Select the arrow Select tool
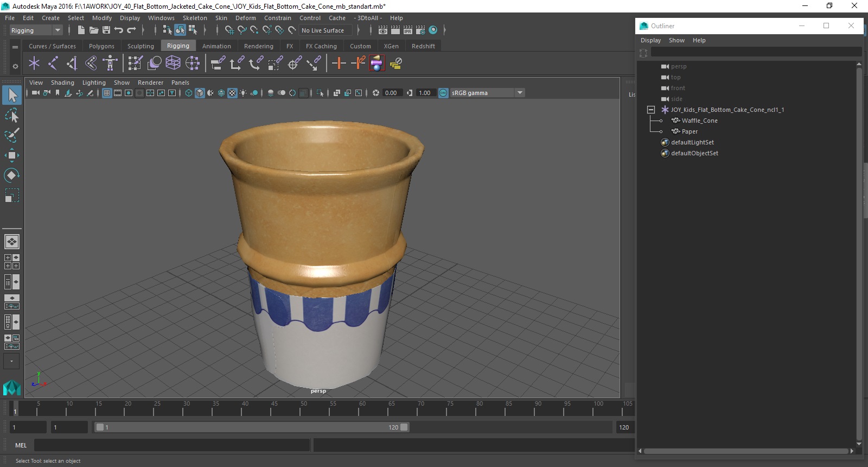 click(x=12, y=95)
